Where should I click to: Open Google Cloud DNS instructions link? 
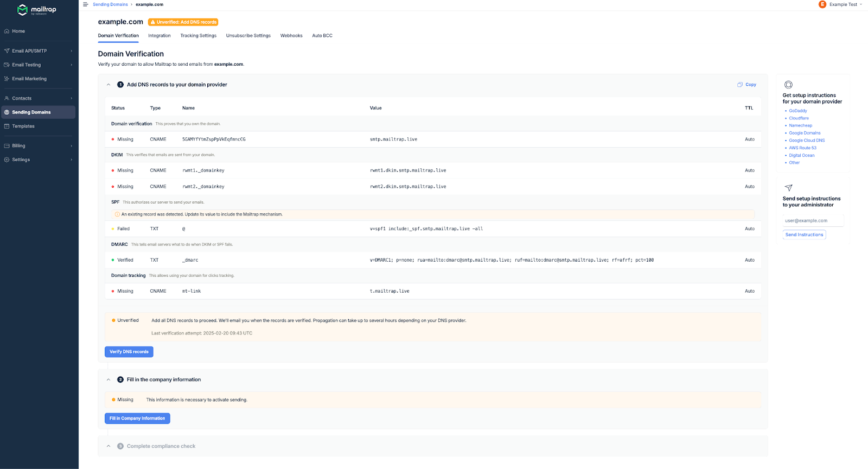click(807, 141)
